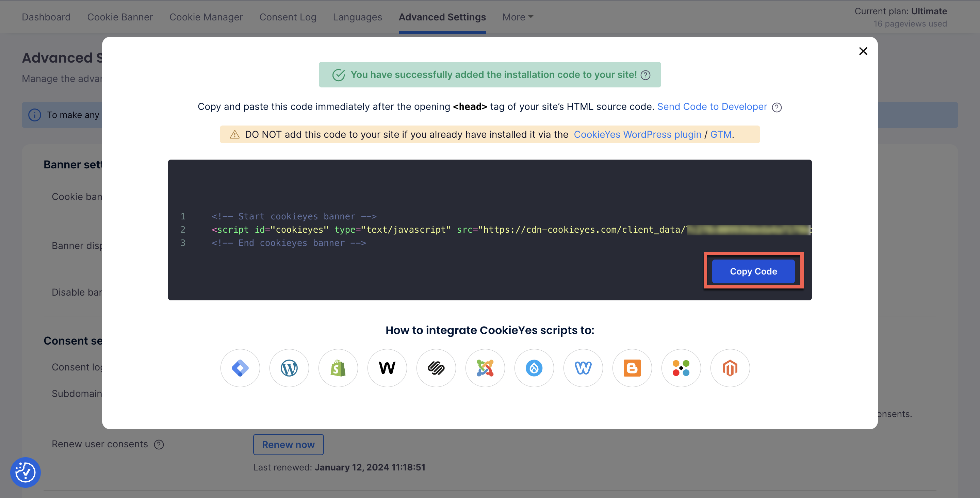Open Joomla integration guide icon
The height and width of the screenshot is (498, 980).
486,368
